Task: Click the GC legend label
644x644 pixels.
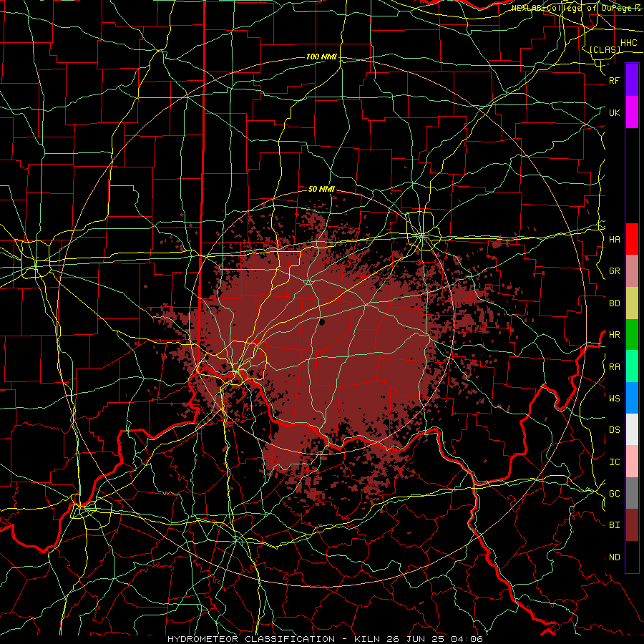Action: click(x=615, y=494)
